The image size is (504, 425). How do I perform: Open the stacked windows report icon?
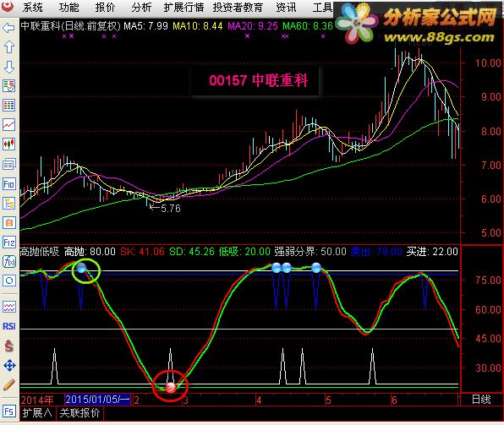[9, 165]
